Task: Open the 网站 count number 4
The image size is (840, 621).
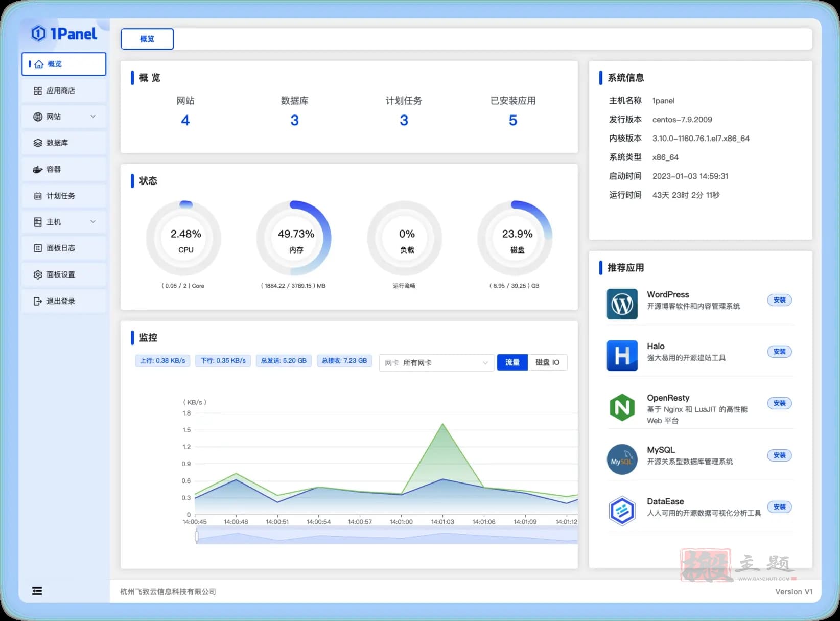Action: click(x=185, y=120)
